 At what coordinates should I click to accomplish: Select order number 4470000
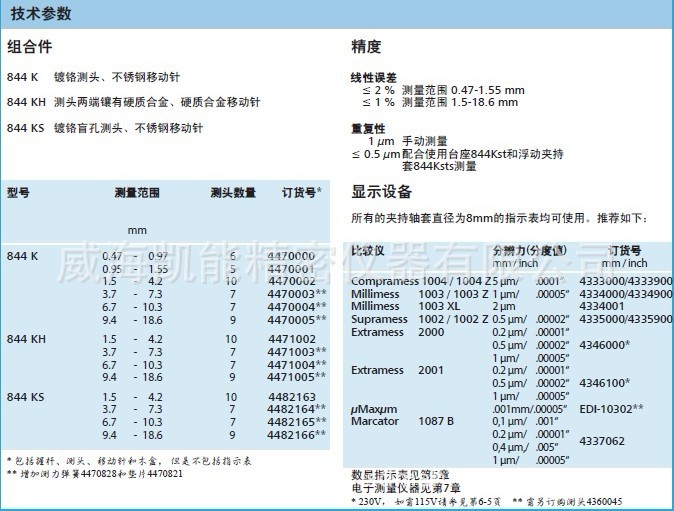291,256
